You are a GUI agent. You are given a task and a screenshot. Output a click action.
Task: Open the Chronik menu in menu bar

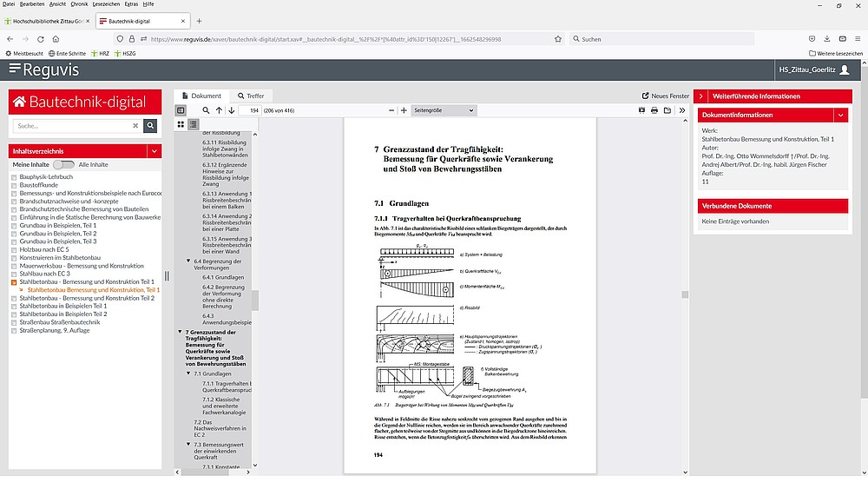78,4
